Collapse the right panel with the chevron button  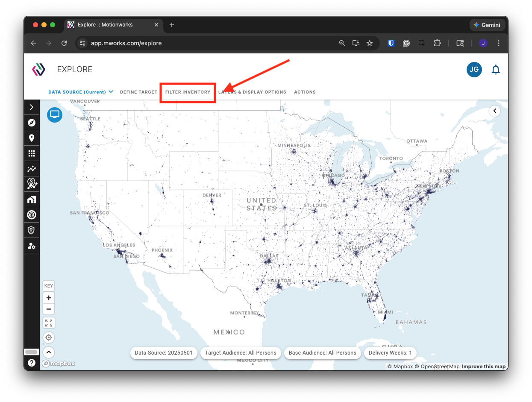495,111
